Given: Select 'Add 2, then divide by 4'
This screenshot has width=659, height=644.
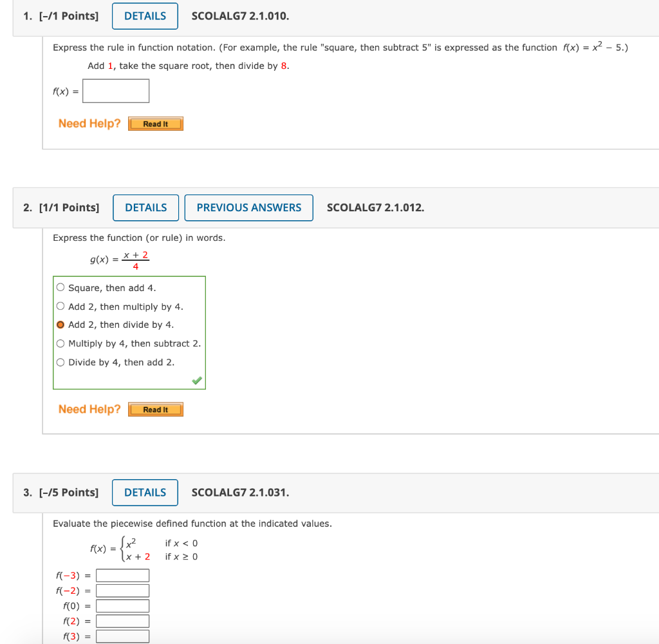Looking at the screenshot, I should coord(60,325).
